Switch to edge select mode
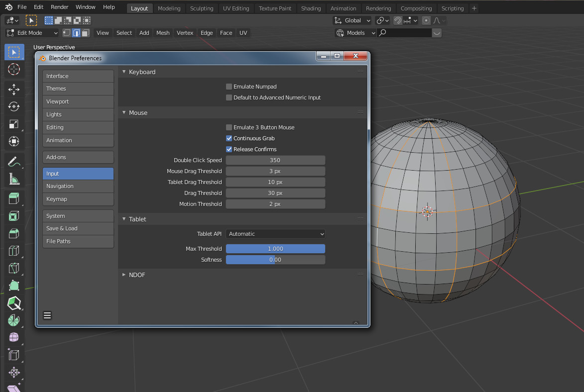The image size is (584, 392). (x=76, y=33)
